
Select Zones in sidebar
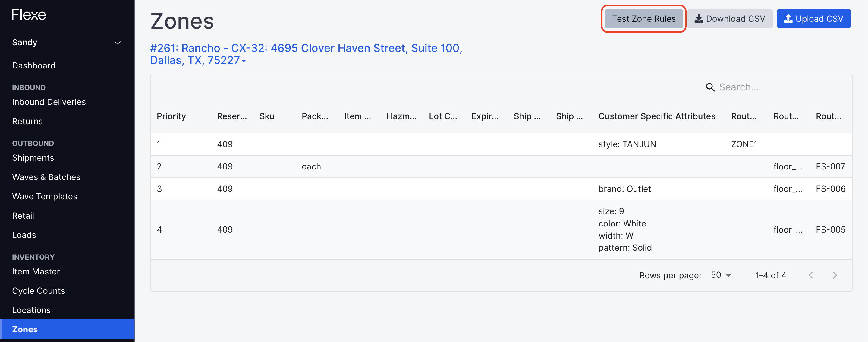tap(67, 329)
